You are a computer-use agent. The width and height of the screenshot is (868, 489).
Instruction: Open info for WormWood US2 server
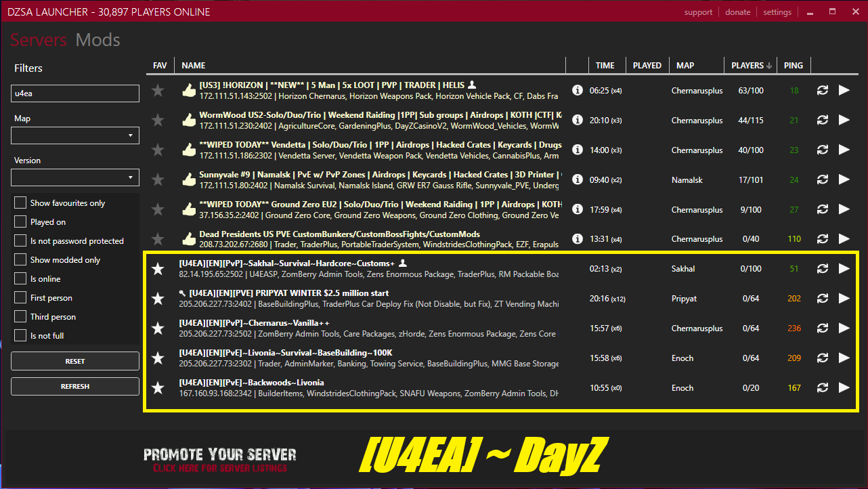click(578, 120)
